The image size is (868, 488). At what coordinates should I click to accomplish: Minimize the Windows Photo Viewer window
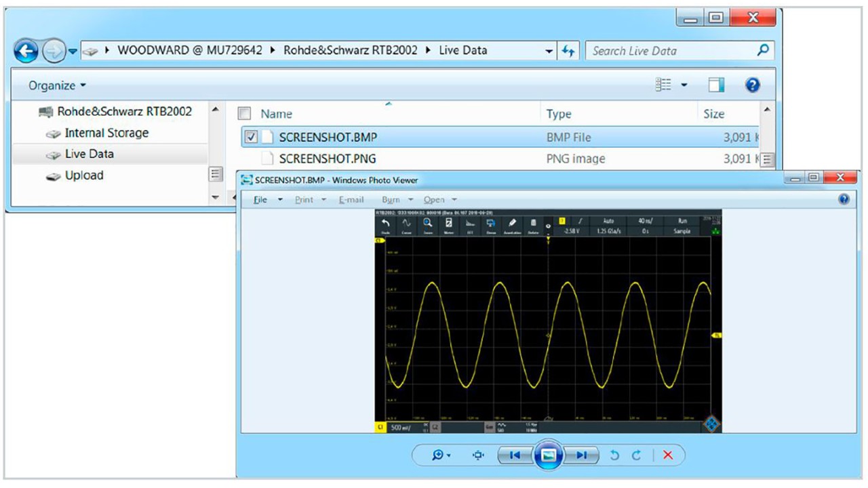pos(795,178)
